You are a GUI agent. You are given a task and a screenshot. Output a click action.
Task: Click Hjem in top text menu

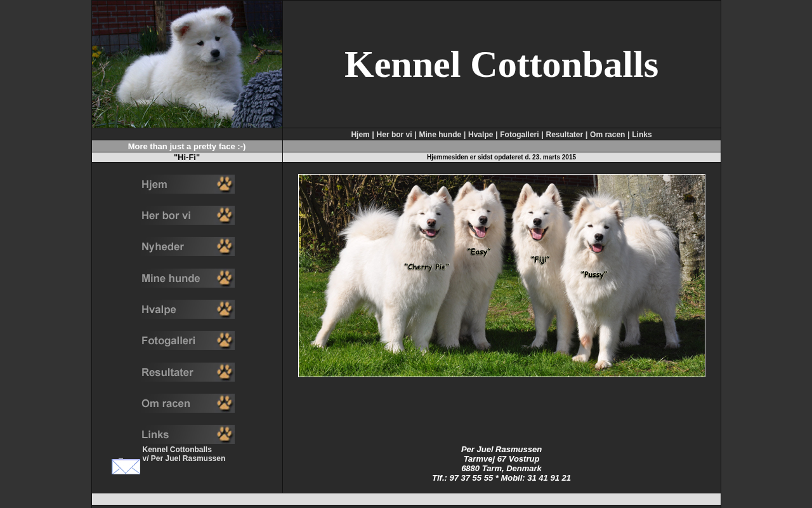(360, 135)
